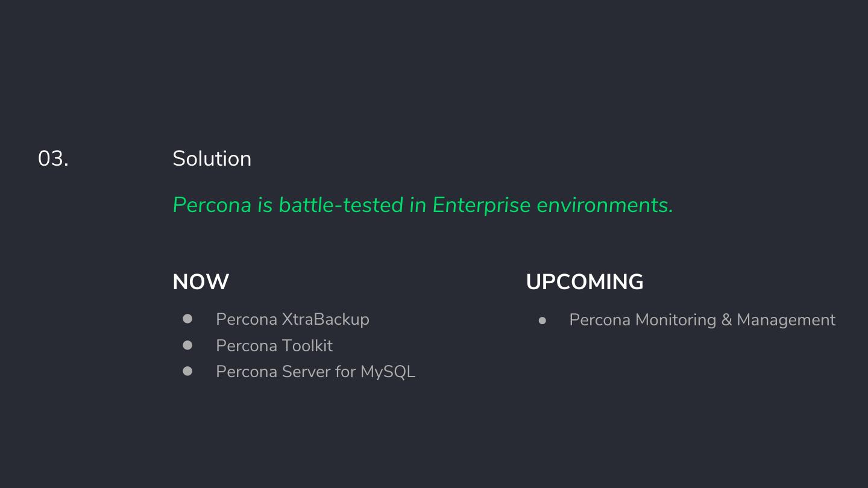Click the "03." slide section number
Screen dimensions: 868x488
click(53, 159)
